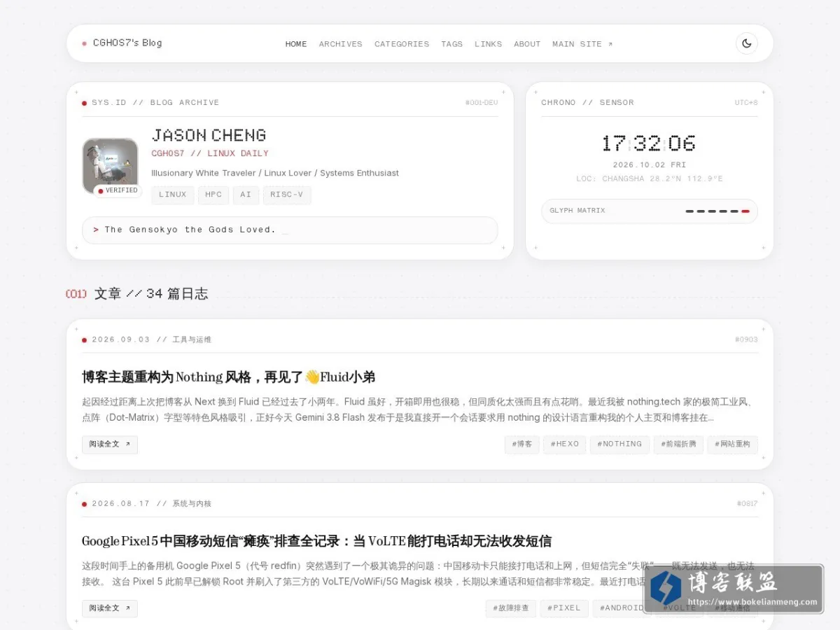Open the CATEGORIES menu item
The width and height of the screenshot is (840, 630).
(402, 43)
